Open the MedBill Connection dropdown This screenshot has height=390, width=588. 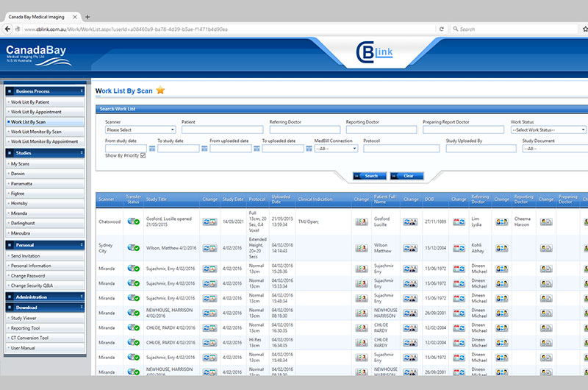[336, 149]
